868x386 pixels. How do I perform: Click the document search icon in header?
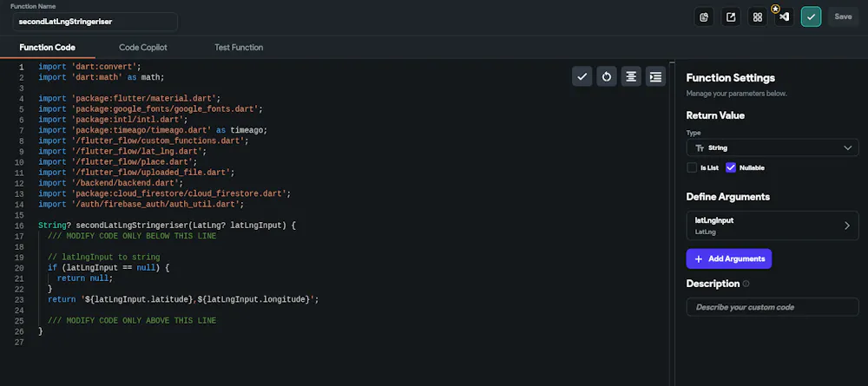tap(704, 16)
